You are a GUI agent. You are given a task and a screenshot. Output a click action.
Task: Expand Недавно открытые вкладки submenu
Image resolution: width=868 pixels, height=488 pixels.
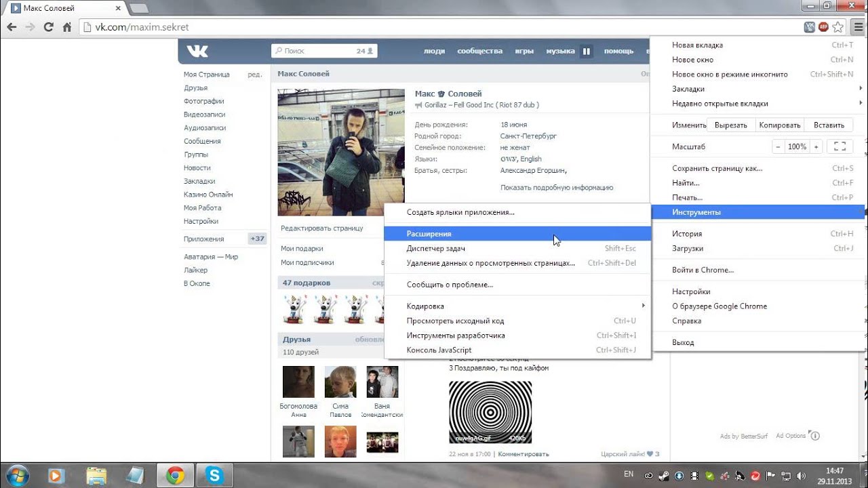pyautogui.click(x=758, y=104)
